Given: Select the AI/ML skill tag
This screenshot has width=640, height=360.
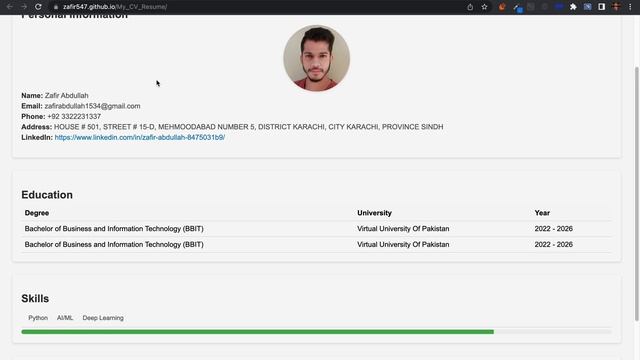Looking at the screenshot, I should [x=65, y=318].
